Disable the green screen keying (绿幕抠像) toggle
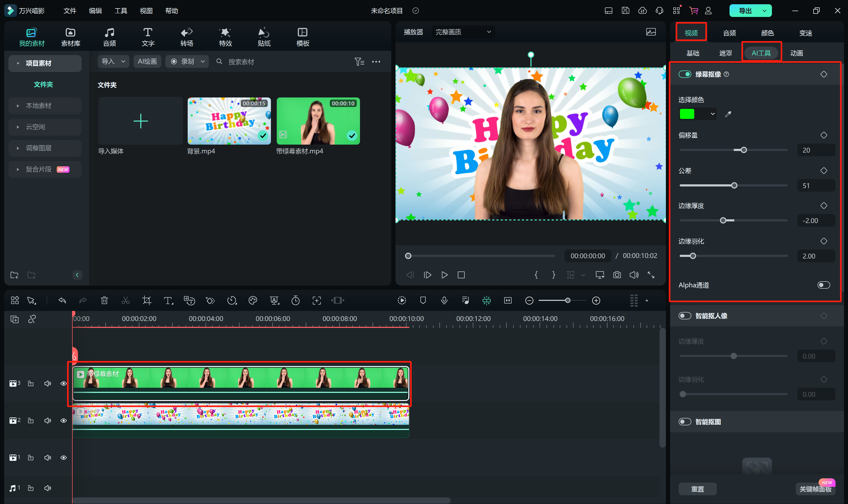 coord(684,74)
